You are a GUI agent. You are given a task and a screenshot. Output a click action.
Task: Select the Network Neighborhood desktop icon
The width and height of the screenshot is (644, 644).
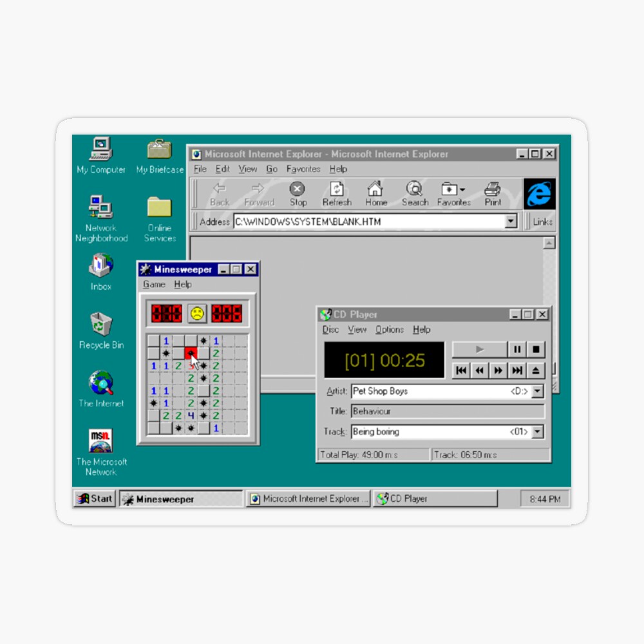click(101, 218)
